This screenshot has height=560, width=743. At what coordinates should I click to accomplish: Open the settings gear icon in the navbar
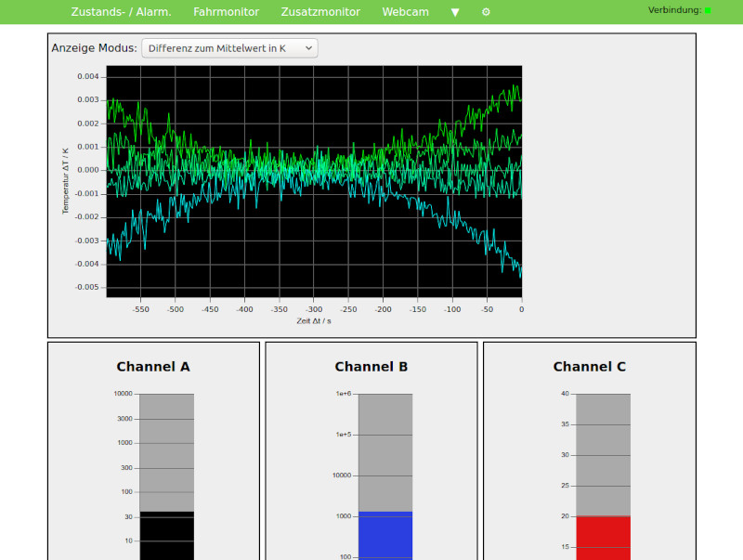pos(485,12)
